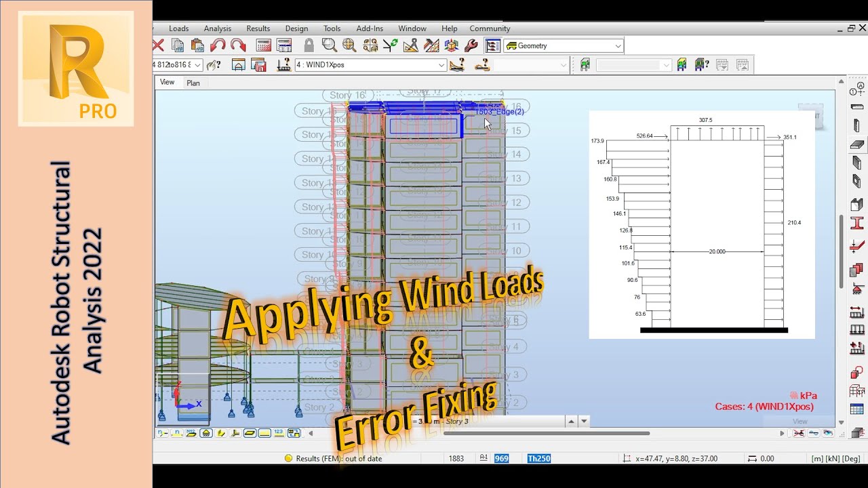Select the View tab
The height and width of the screenshot is (488, 868).
pyautogui.click(x=167, y=82)
